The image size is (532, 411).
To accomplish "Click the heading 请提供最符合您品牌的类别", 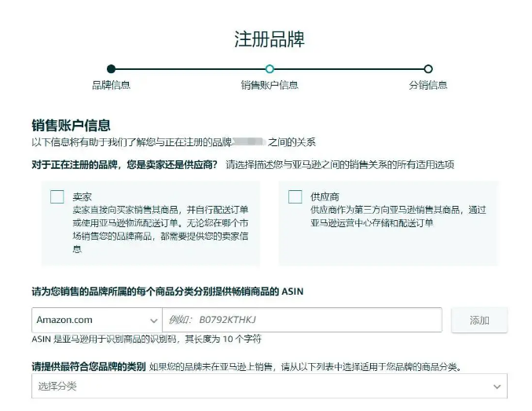I will click(89, 366).
